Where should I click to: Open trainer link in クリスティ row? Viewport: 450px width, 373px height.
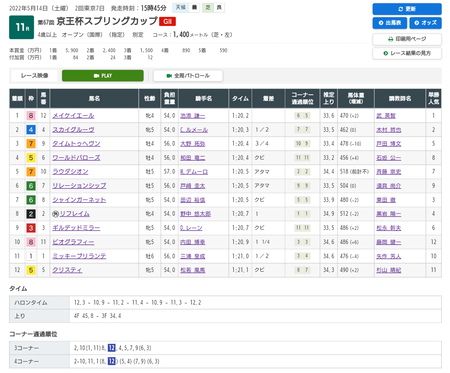tap(389, 270)
